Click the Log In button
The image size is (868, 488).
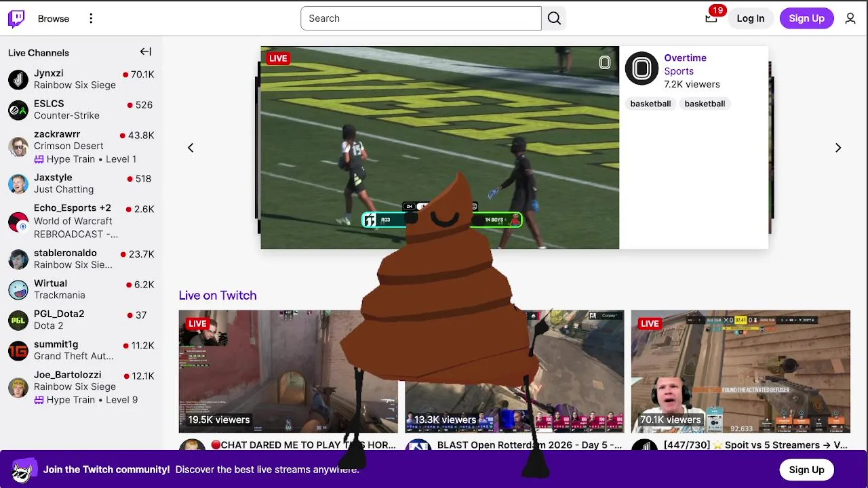pos(751,18)
